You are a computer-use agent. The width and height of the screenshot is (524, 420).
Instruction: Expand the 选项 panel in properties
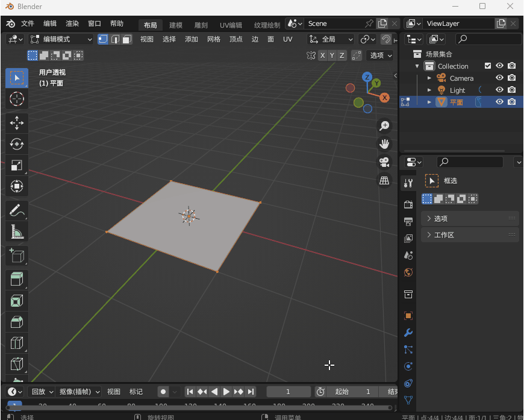pos(470,218)
